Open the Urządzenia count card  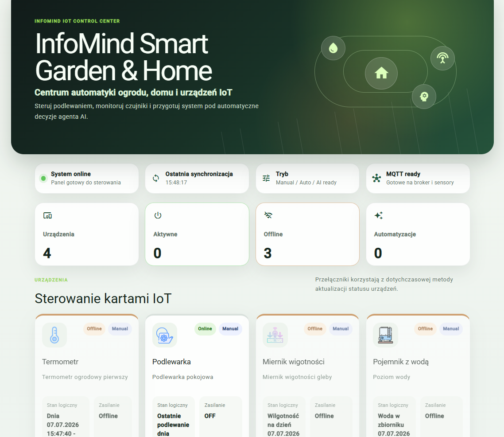click(x=87, y=234)
